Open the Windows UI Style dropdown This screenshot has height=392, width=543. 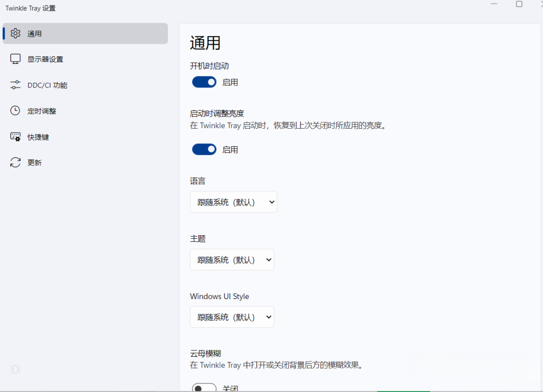pos(232,317)
